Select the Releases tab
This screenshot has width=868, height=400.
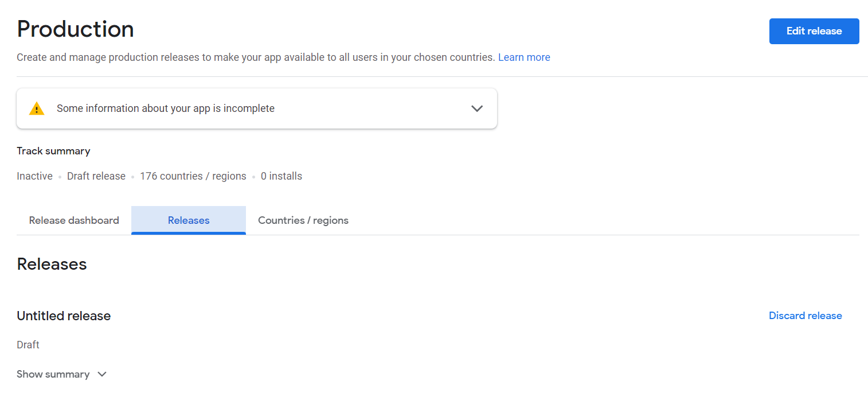[189, 220]
